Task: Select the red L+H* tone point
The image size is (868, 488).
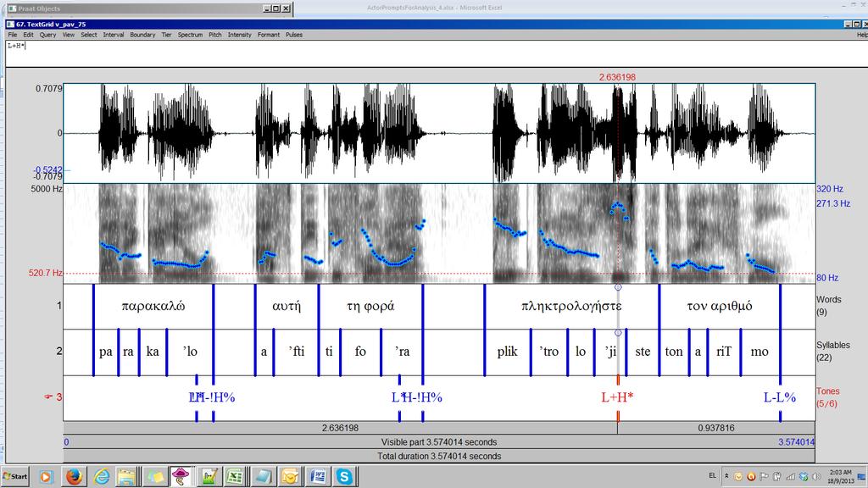Action: (x=618, y=397)
